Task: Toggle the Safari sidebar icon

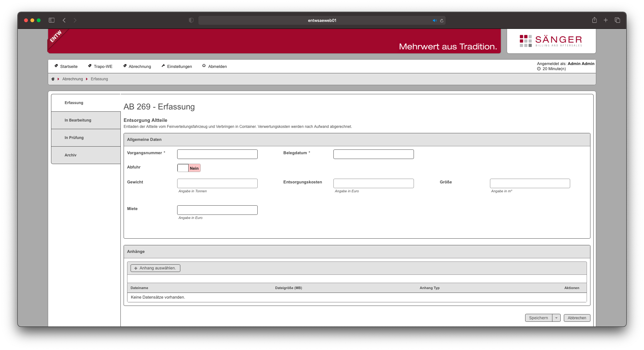Action: click(52, 20)
